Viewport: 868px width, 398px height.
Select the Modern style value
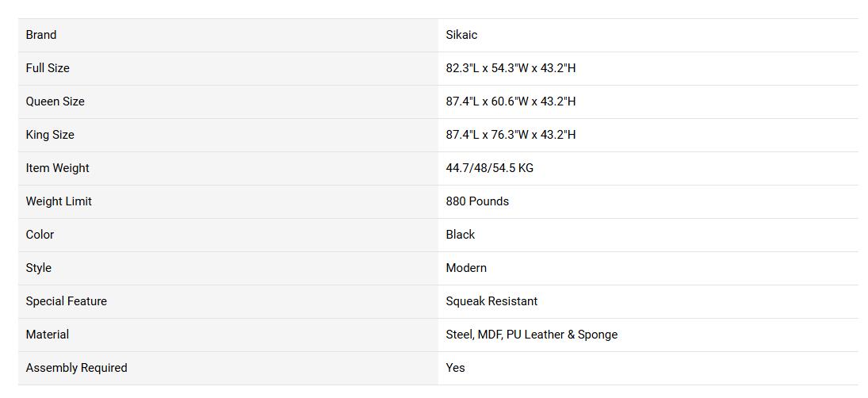(x=466, y=268)
